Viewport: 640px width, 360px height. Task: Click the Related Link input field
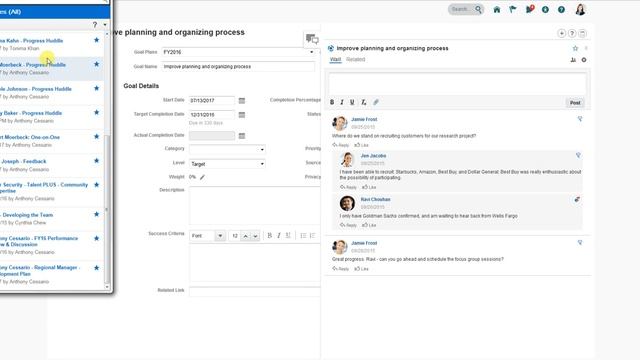click(x=255, y=291)
